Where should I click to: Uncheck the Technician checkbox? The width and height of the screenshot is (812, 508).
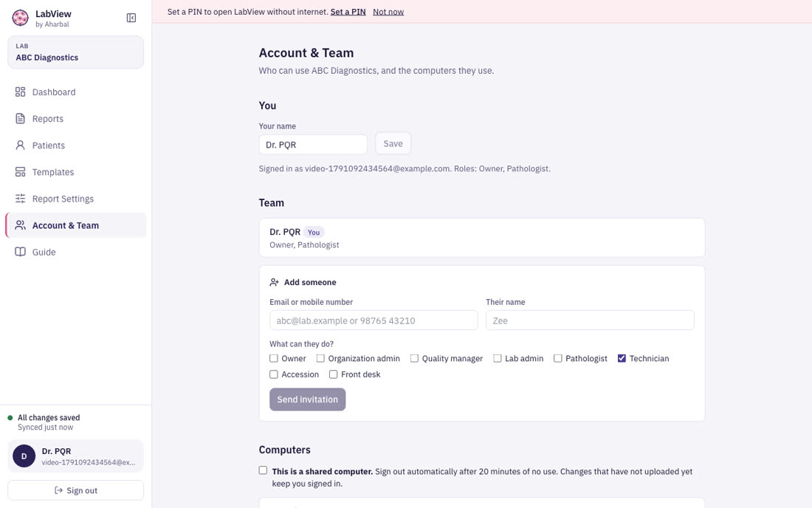[622, 358]
